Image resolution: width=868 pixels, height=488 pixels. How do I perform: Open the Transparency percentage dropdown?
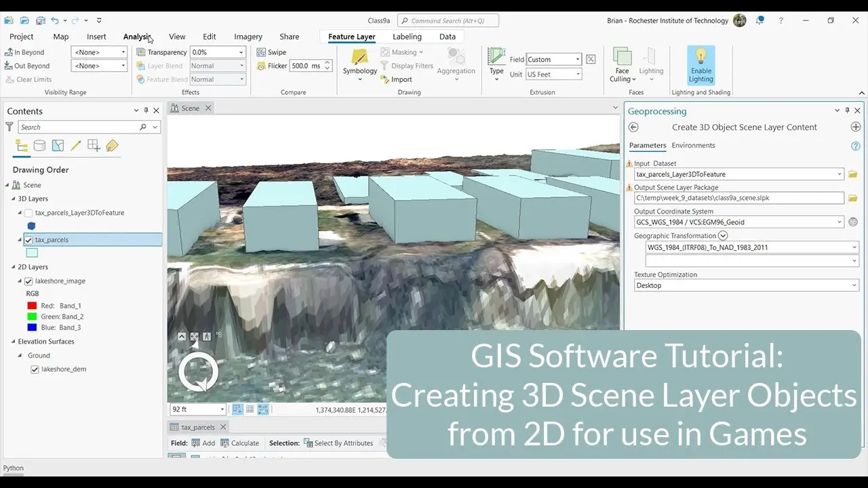click(x=218, y=52)
